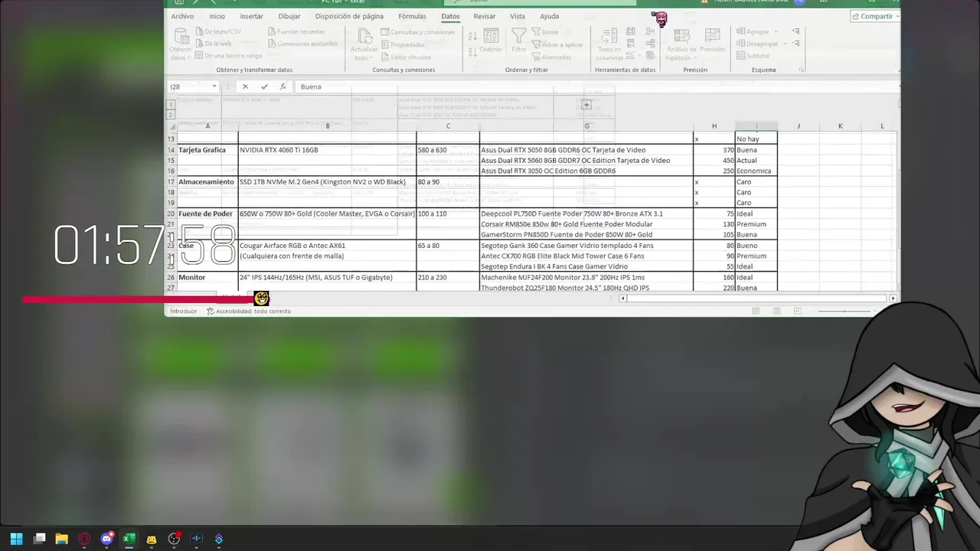Expand column group with plus button
Image resolution: width=980 pixels, height=551 pixels.
click(x=586, y=105)
